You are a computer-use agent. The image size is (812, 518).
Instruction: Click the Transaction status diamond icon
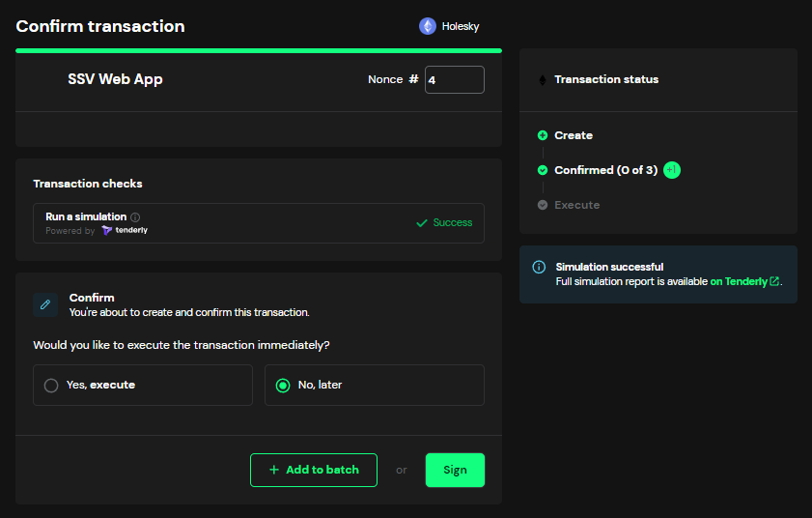point(542,79)
